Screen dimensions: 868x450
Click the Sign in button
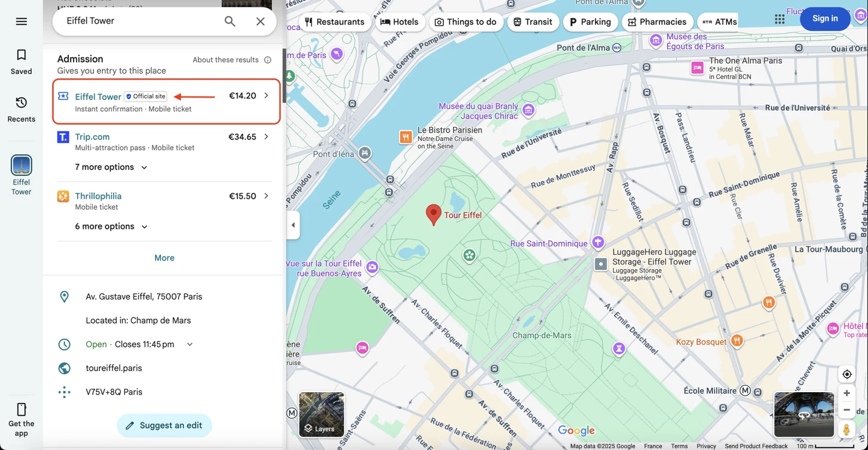click(825, 19)
